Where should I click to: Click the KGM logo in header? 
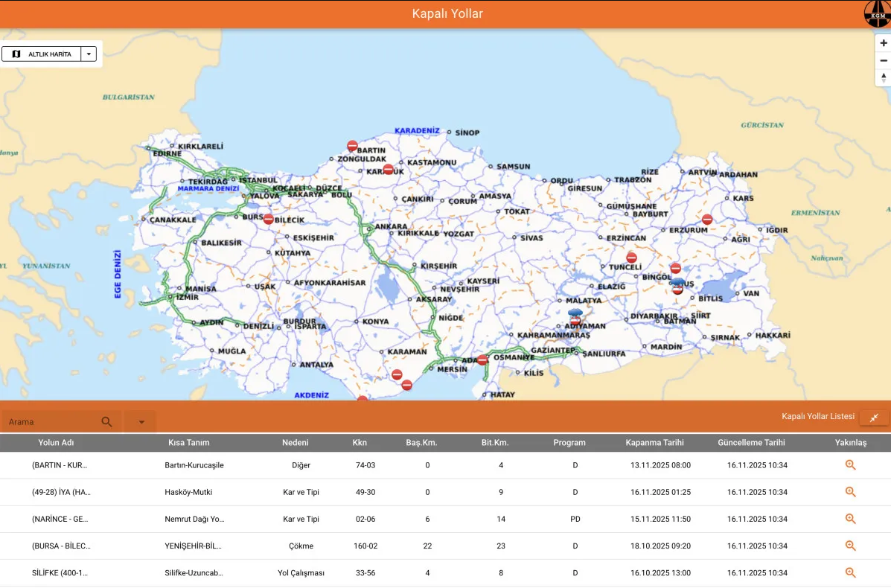pos(876,14)
